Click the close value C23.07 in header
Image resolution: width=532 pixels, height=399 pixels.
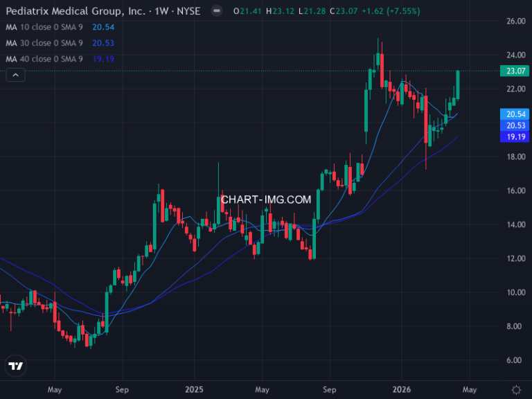click(344, 11)
